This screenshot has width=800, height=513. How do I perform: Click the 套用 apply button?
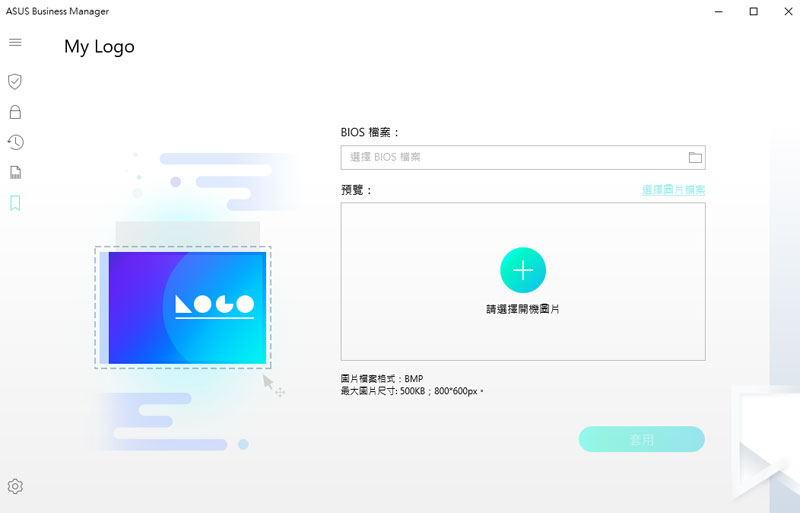click(x=642, y=439)
